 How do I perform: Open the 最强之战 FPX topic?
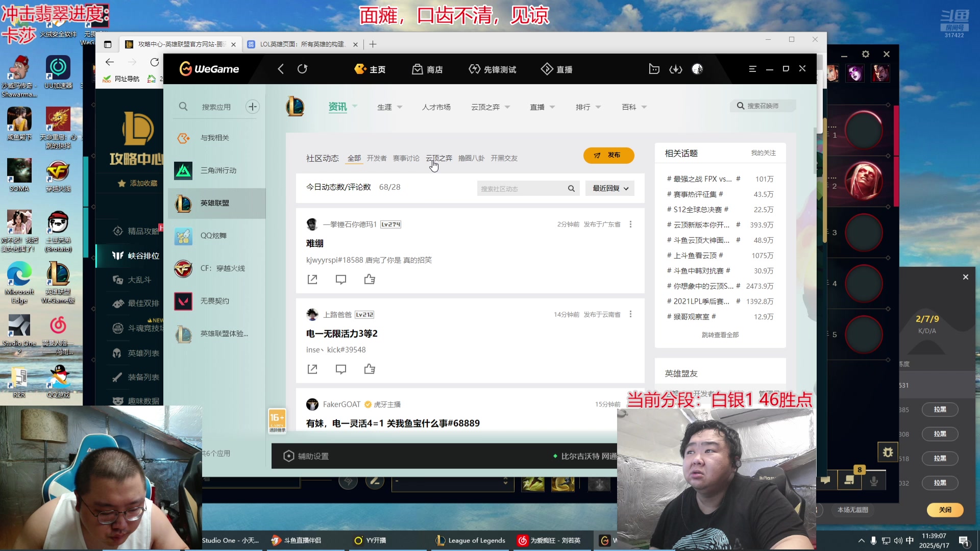coord(703,179)
